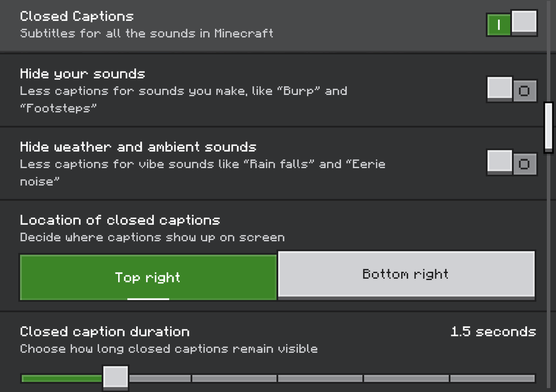The height and width of the screenshot is (392, 556).
Task: Click the Closed caption duration heading
Action: click(x=105, y=332)
